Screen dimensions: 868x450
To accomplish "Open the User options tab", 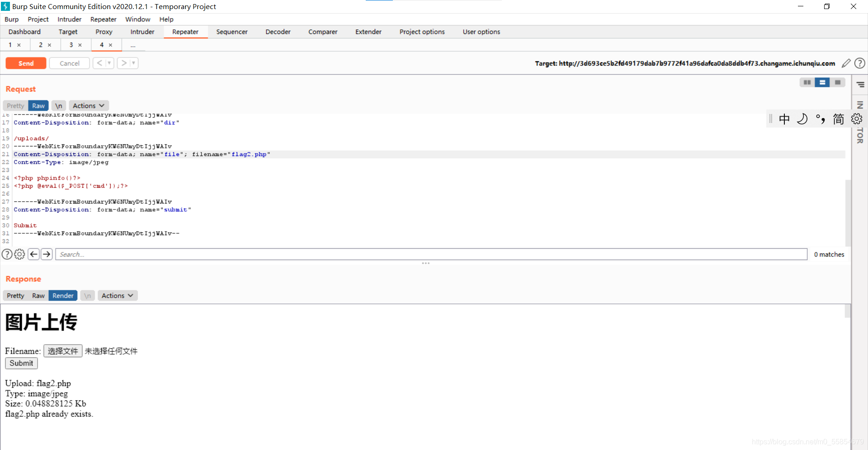I will pos(481,32).
